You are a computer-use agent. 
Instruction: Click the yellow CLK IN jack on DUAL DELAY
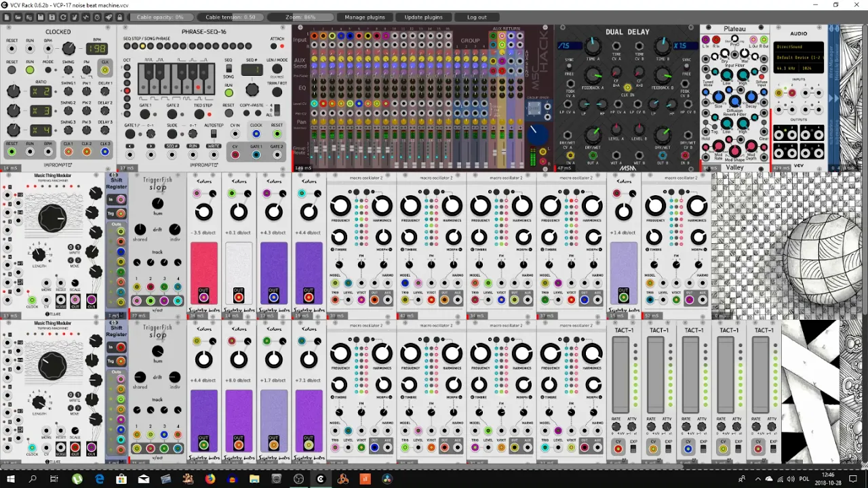tap(627, 87)
